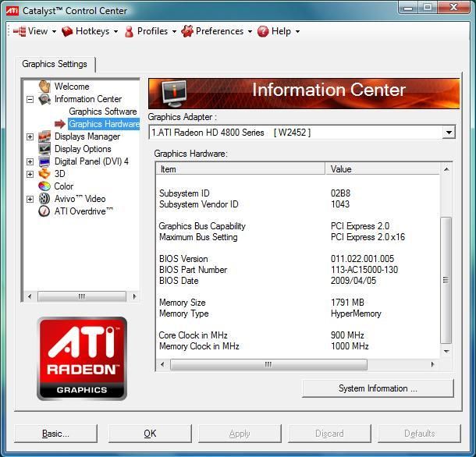Expand the Avivo Video tree node
This screenshot has width=476, height=457.
(30, 200)
